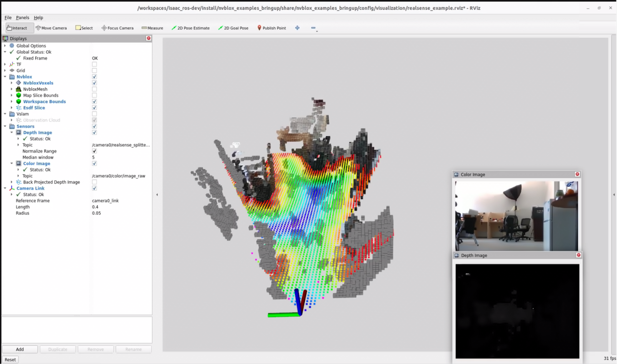Expand the Esdf Slice display
This screenshot has height=364, width=617.
tap(12, 108)
